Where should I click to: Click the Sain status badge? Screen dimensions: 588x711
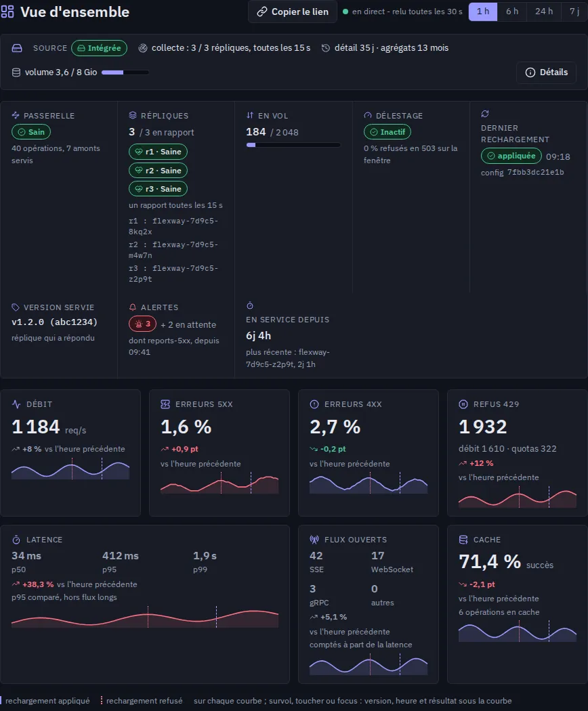(31, 132)
